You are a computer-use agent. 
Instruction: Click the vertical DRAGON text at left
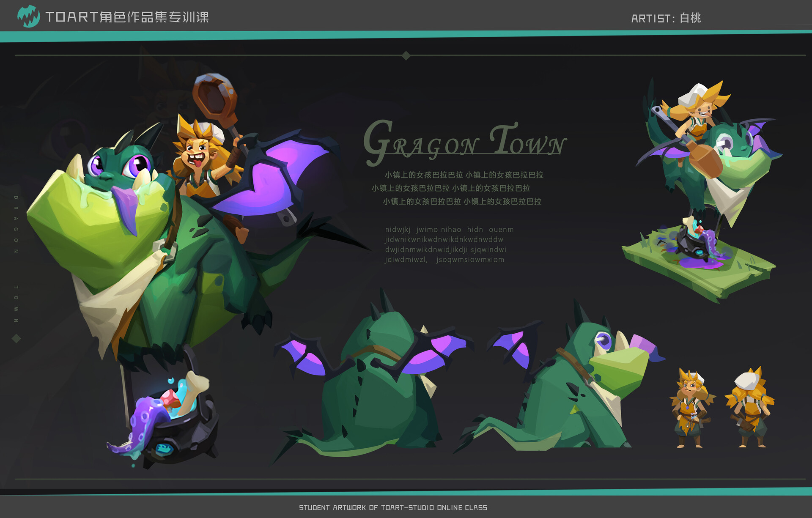16,224
